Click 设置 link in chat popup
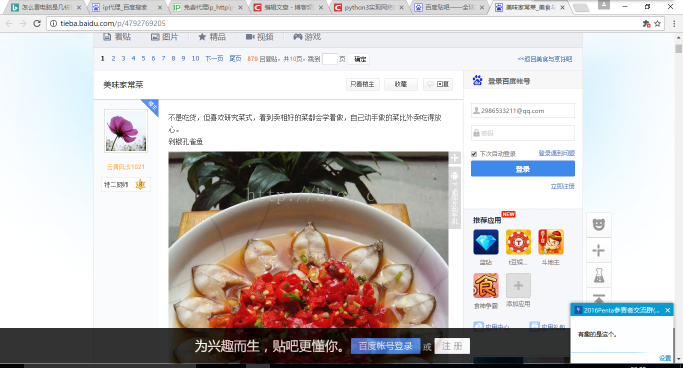683x368 pixels. 665,358
